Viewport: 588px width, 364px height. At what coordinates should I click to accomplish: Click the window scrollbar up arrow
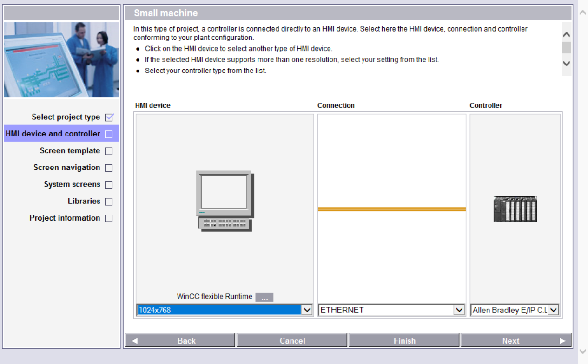click(582, 13)
